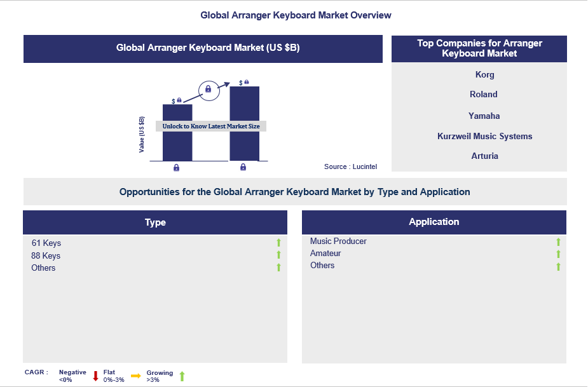Viewport: 588px width, 387px height.
Task: Click the green arrow beside Others in Application
Action: click(x=558, y=267)
